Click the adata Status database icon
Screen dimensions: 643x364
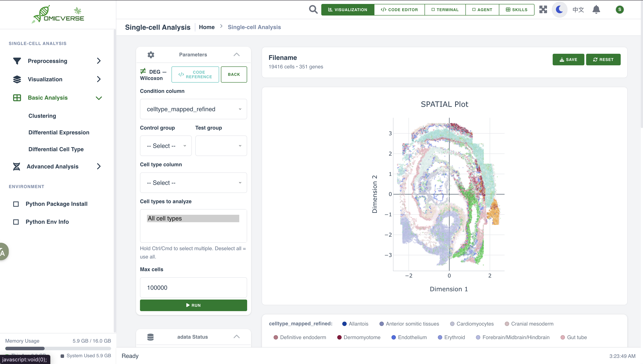coord(150,337)
